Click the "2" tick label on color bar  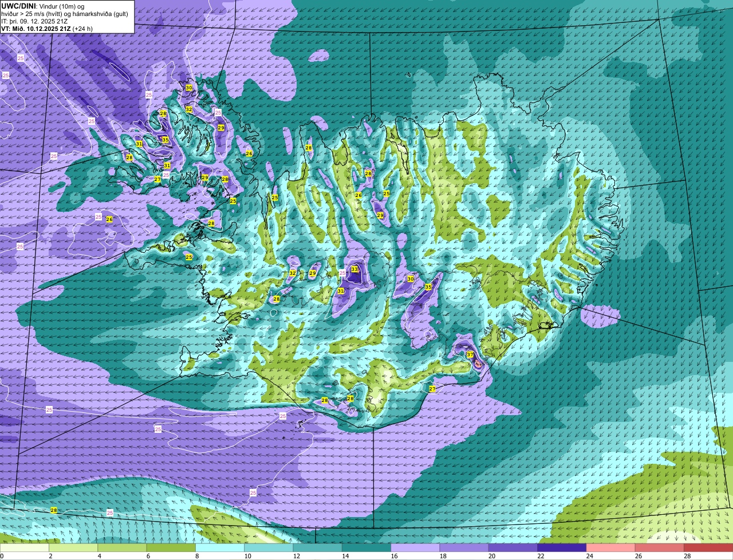(50, 556)
